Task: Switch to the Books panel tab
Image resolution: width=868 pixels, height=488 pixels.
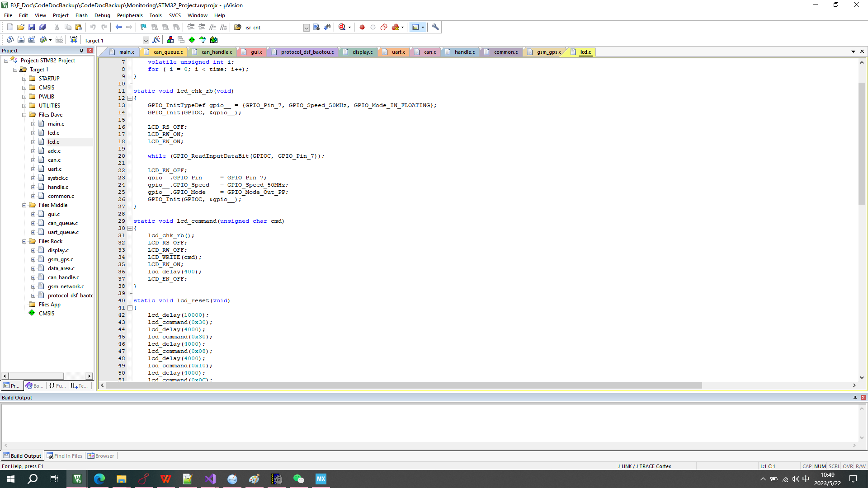Action: (x=35, y=386)
